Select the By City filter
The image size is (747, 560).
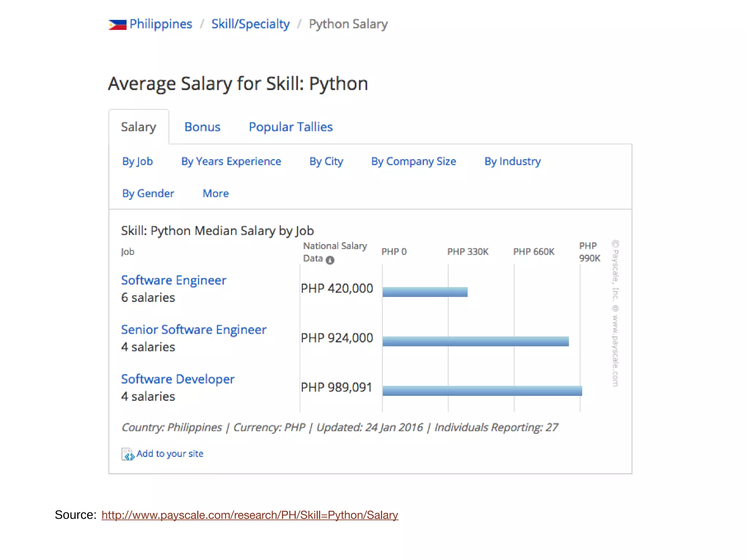(x=326, y=161)
